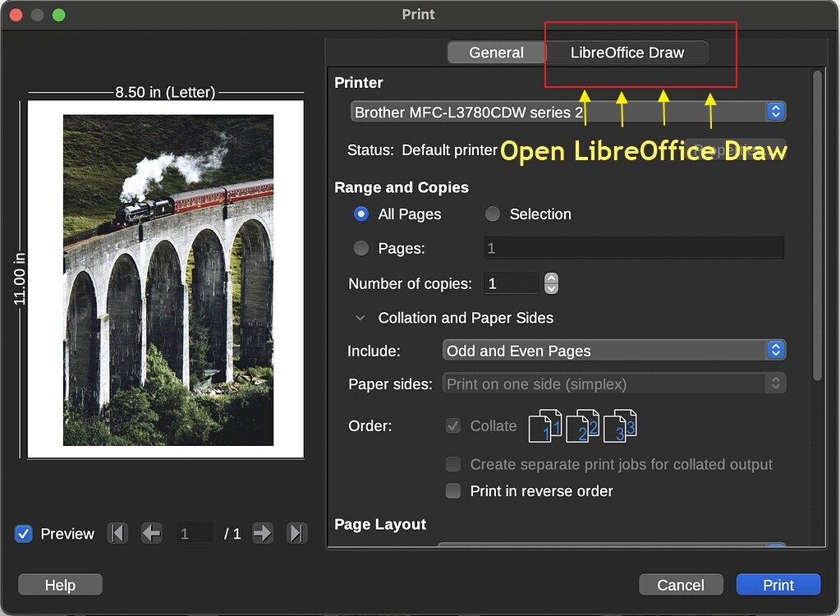Image resolution: width=840 pixels, height=616 pixels.
Task: Choose the Selection radio option
Action: tap(493, 214)
